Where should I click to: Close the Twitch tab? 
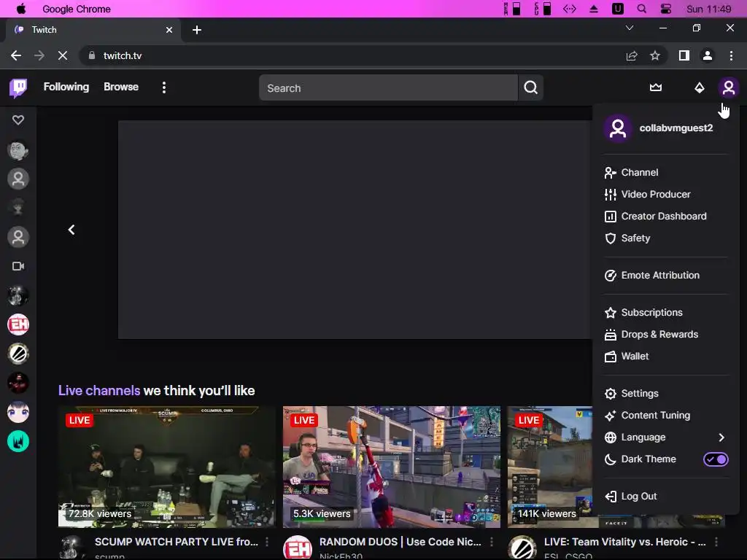click(169, 30)
